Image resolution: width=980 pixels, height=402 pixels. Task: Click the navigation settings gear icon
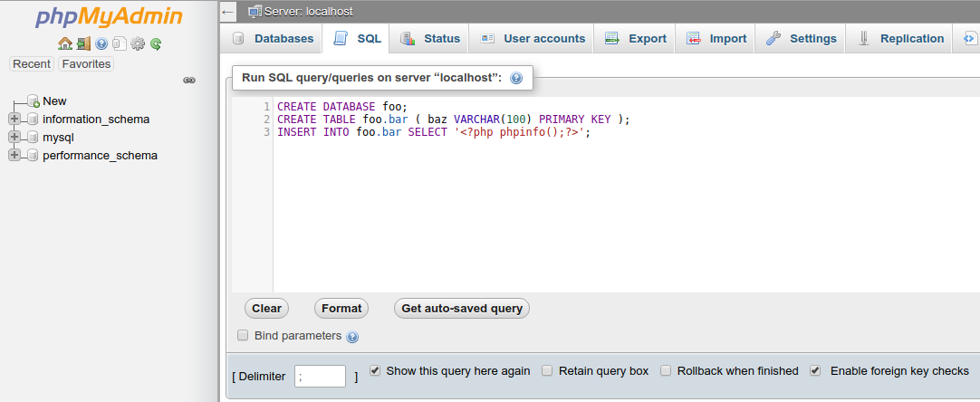point(138,43)
